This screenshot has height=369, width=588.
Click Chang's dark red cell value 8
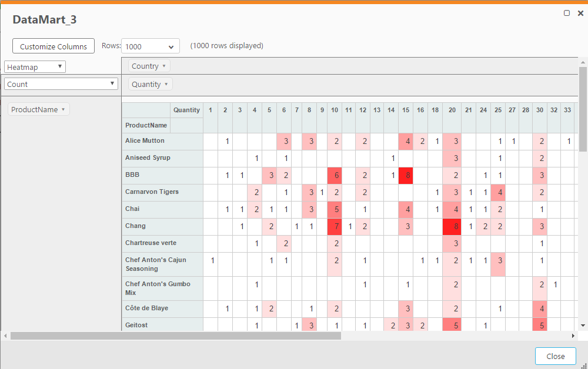coord(452,227)
